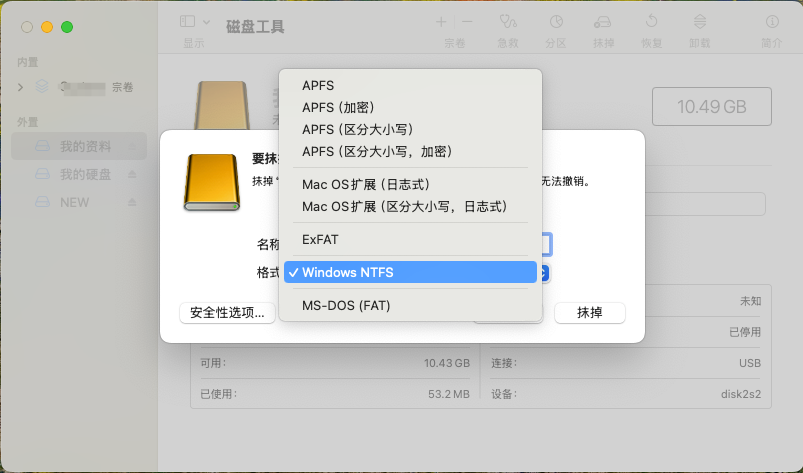The width and height of the screenshot is (803, 473).
Task: Select 我的资料 disk in sidebar
Action: [79, 146]
